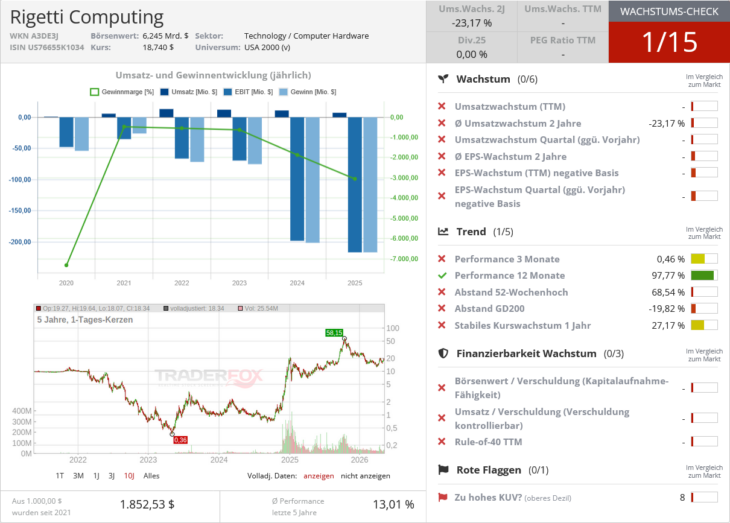Click the red X beside Börsenwert / Verschuldung
730x523 pixels.
coord(442,387)
